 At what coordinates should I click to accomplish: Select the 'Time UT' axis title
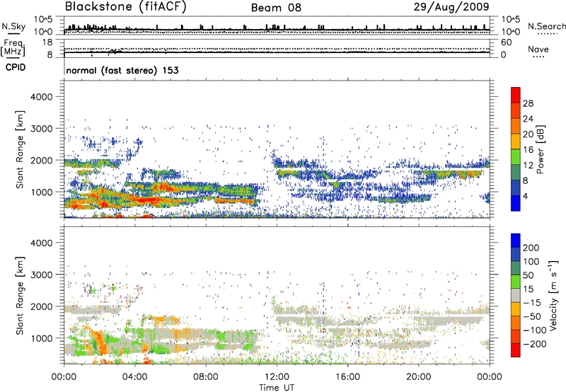pyautogui.click(x=277, y=388)
